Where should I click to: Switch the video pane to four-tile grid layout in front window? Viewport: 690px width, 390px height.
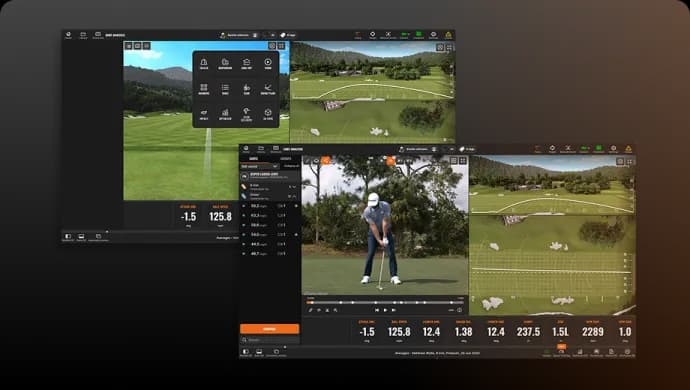coord(462,161)
